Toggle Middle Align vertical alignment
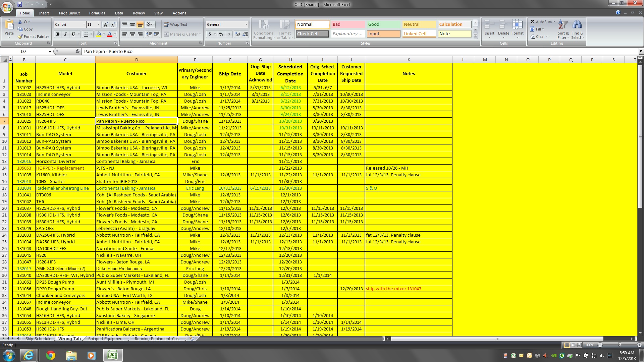The width and height of the screenshot is (644, 362). point(132,24)
